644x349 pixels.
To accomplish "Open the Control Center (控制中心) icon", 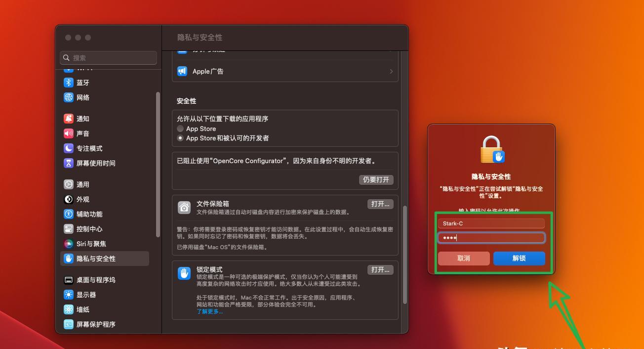I will [x=69, y=229].
